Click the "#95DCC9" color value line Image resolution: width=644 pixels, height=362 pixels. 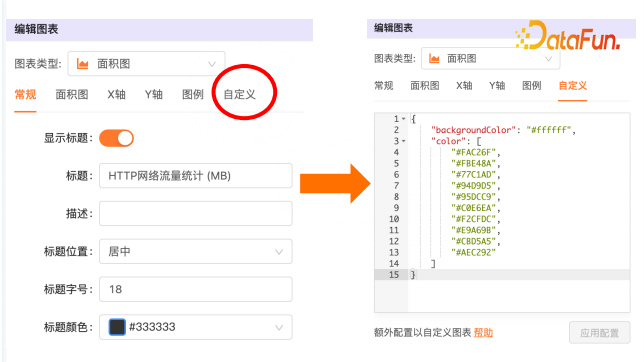476,197
